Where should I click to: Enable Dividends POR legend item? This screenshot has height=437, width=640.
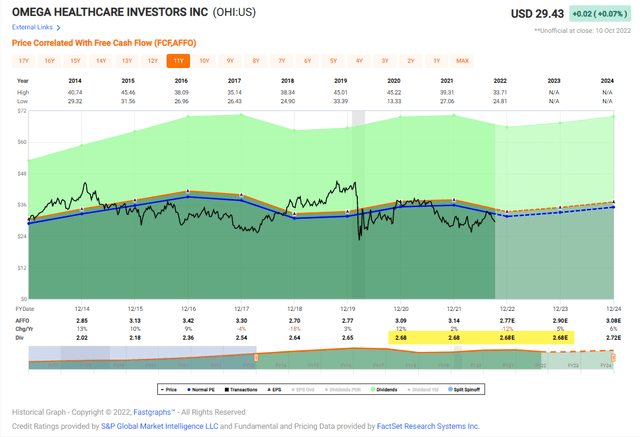343,390
